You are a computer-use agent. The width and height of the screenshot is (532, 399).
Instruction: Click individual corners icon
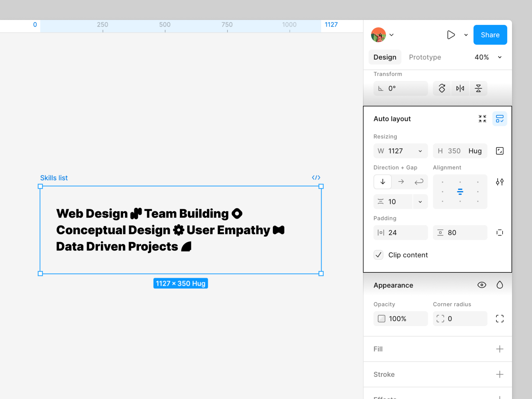[500, 319]
